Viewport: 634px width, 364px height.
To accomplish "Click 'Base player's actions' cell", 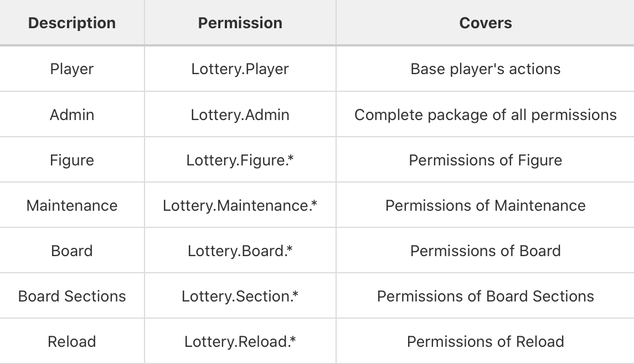I will 485,69.
